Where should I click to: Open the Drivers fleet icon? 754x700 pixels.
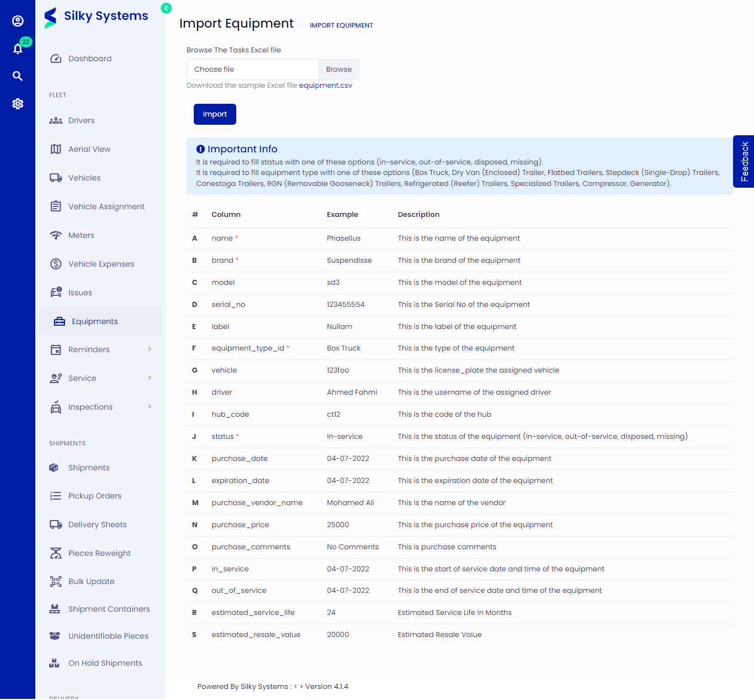[x=56, y=120]
